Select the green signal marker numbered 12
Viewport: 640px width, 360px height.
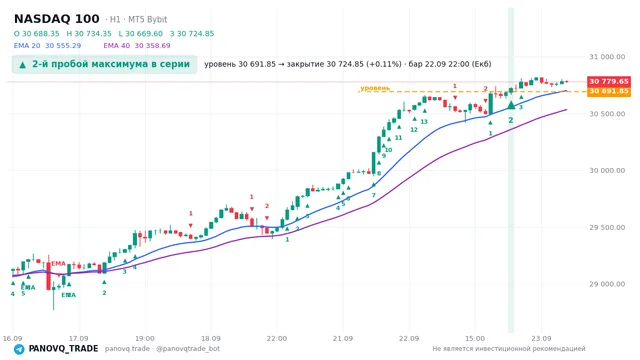pyautogui.click(x=414, y=129)
